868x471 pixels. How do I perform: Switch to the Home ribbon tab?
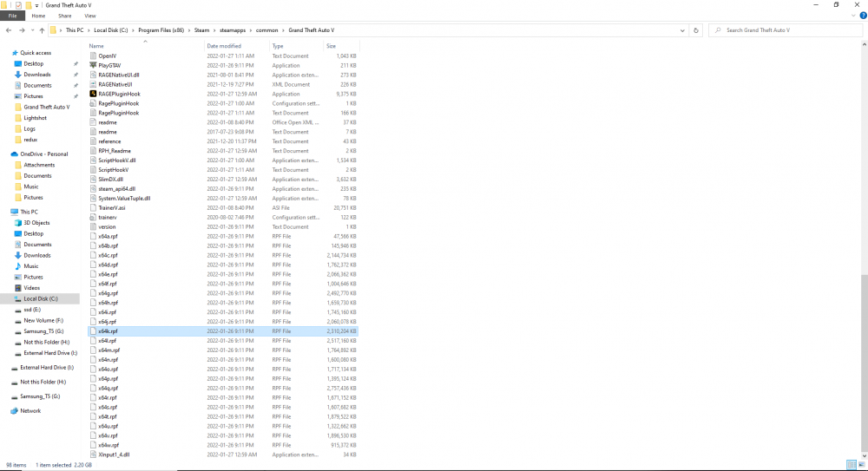coord(38,16)
